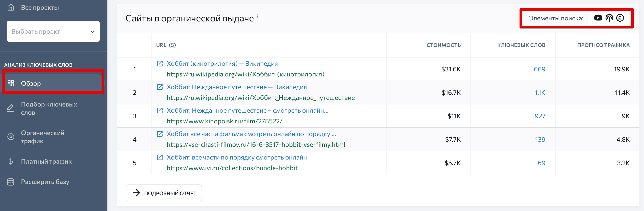The width and height of the screenshot is (644, 211).
Task: Open Хоббит: все части по порядку link
Action: [237, 157]
